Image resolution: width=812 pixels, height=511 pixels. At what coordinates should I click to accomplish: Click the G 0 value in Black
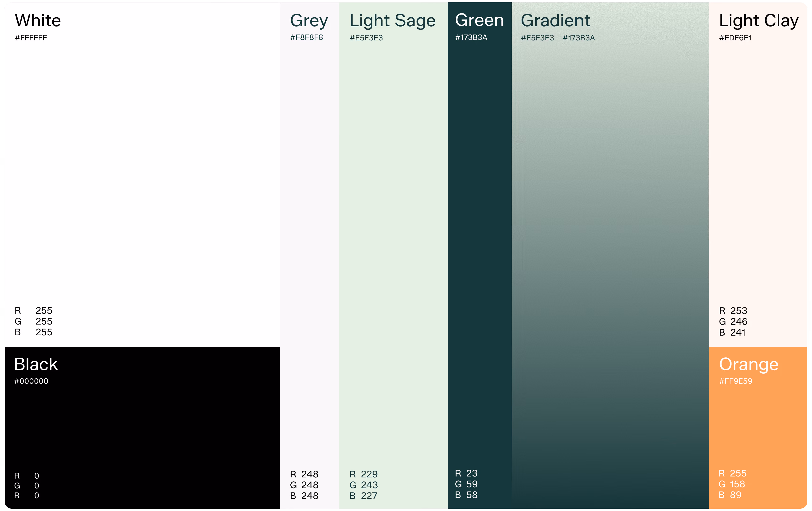27,486
